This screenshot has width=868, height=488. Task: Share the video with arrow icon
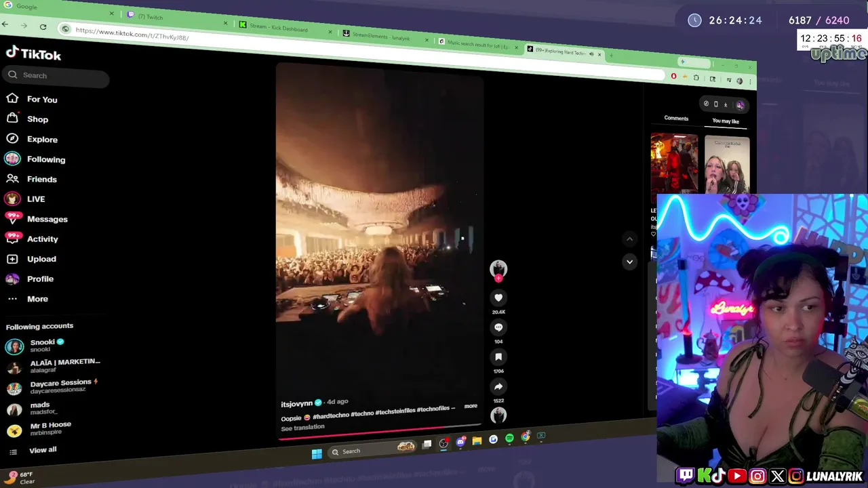(498, 386)
